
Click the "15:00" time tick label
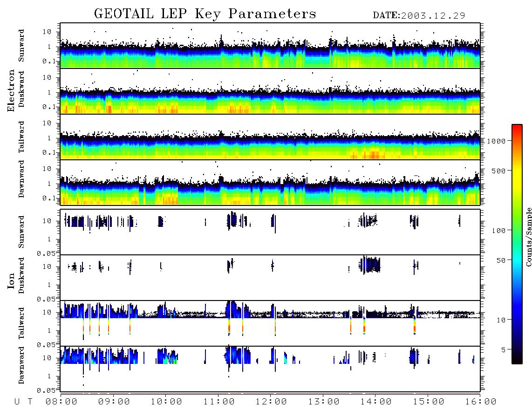click(429, 402)
